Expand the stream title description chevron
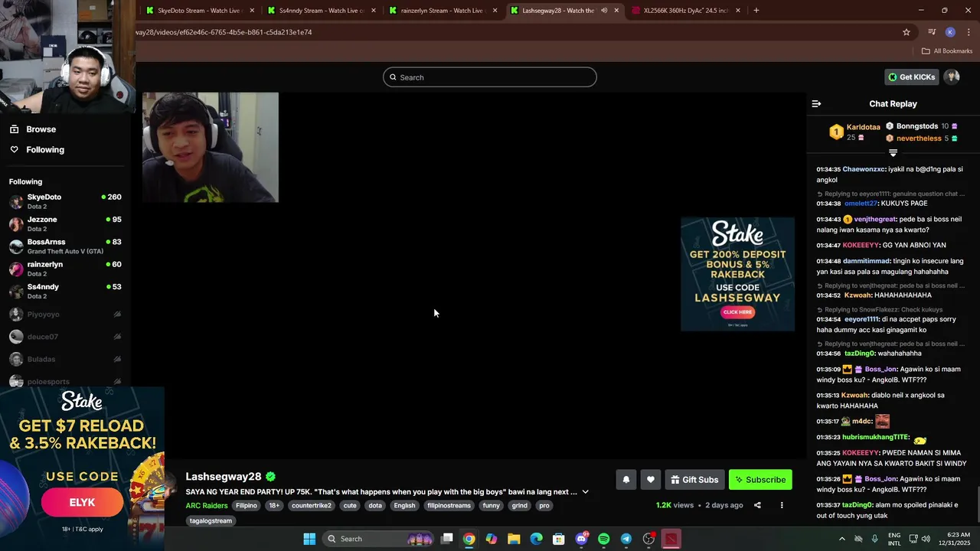 point(586,492)
